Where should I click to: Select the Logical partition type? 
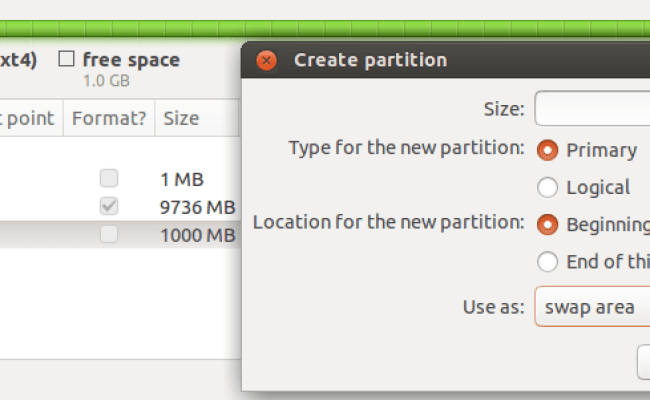click(547, 187)
